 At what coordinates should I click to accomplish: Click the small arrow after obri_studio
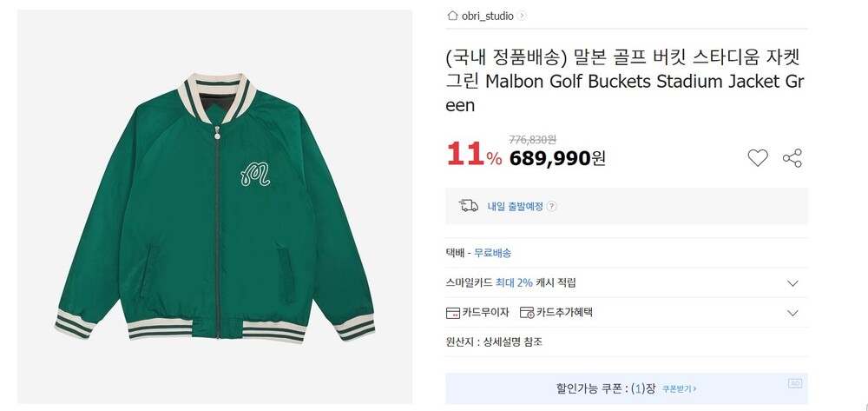(522, 16)
